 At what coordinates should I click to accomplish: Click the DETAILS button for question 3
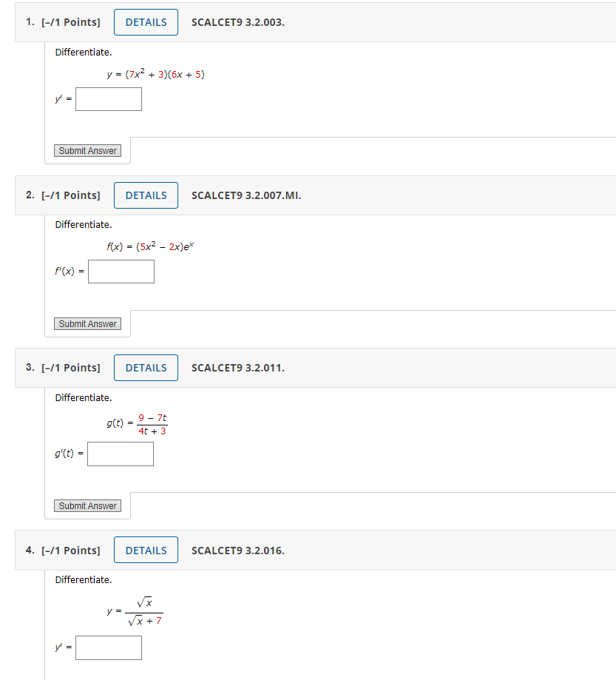(x=146, y=367)
